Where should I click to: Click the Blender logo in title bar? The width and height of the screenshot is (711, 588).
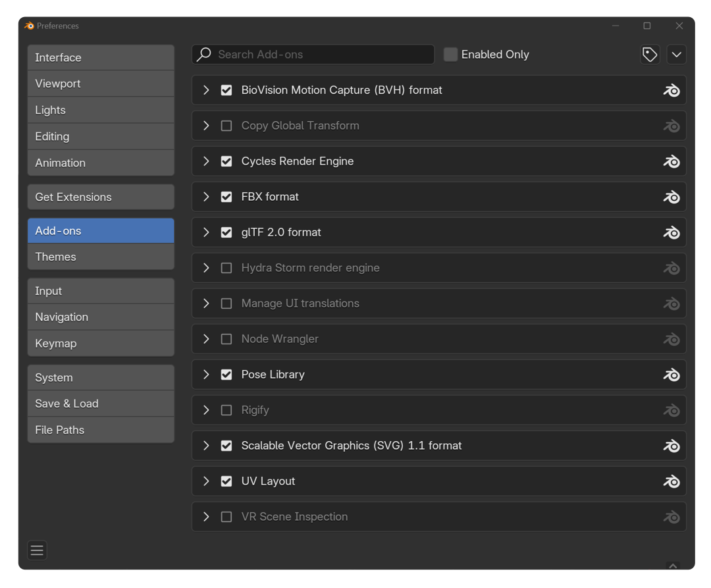[30, 26]
